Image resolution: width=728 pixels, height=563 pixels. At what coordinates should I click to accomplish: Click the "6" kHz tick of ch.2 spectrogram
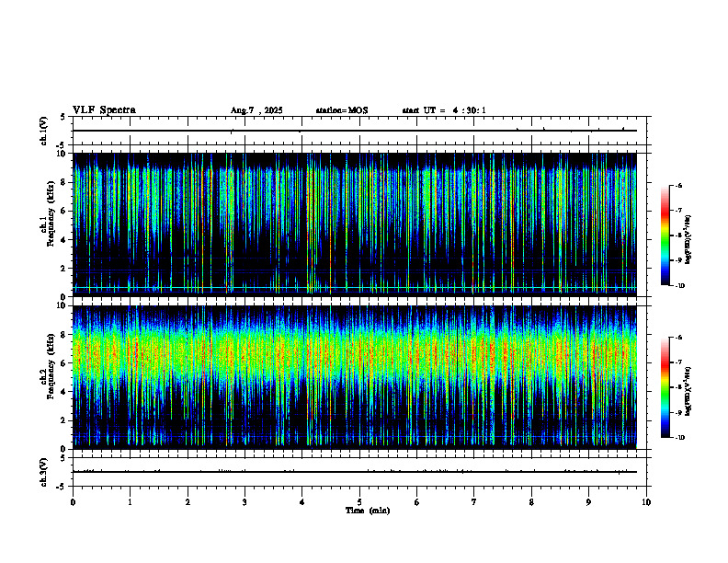pyautogui.click(x=64, y=363)
